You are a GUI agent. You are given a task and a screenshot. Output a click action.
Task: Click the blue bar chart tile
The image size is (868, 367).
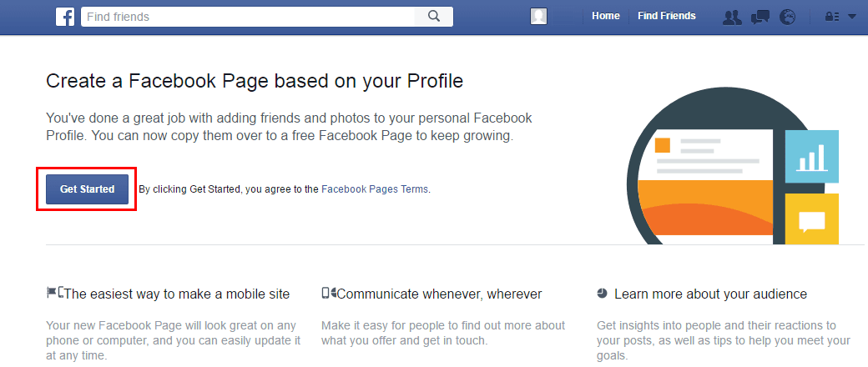[x=811, y=157]
